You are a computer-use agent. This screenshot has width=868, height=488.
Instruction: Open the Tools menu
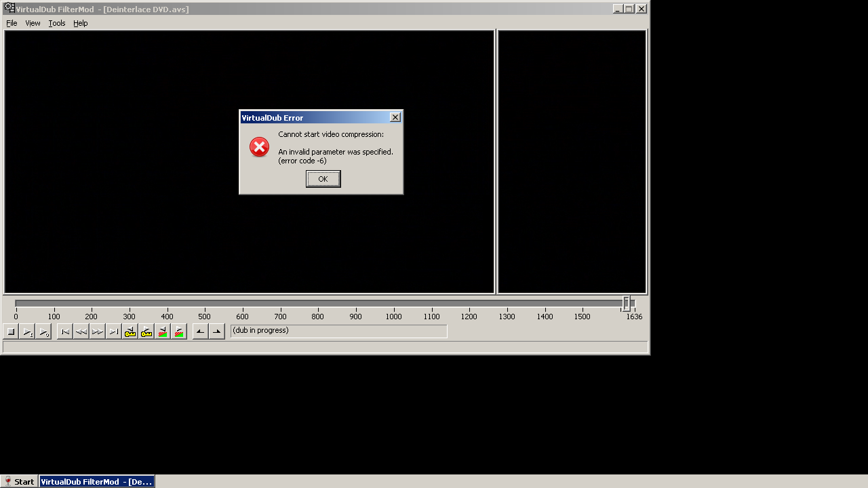(57, 23)
